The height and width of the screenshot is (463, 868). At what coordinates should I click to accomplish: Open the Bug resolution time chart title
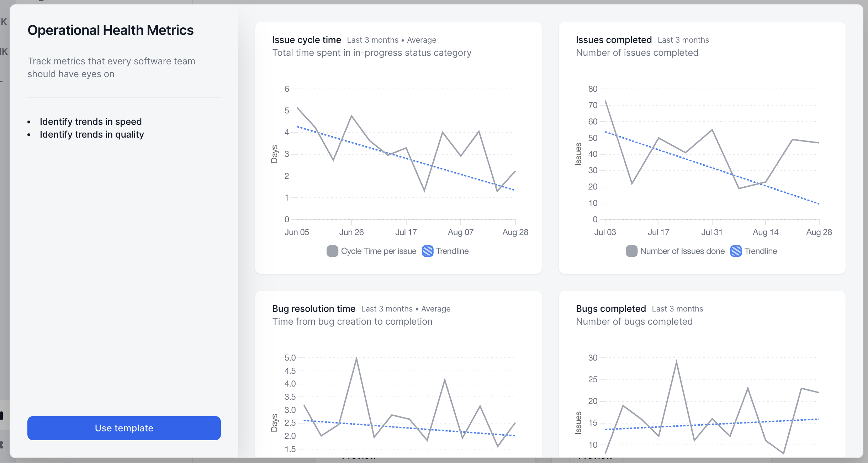coord(313,309)
